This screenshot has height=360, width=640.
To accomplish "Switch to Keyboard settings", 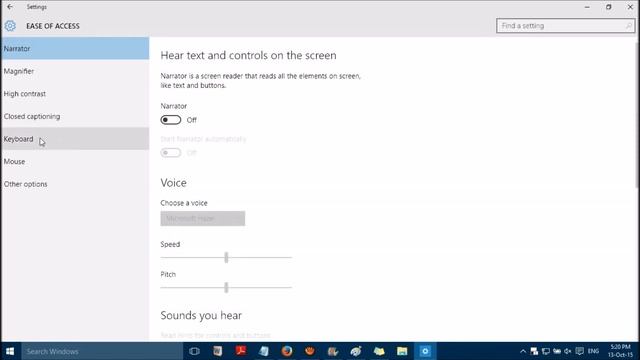I will tap(75, 139).
